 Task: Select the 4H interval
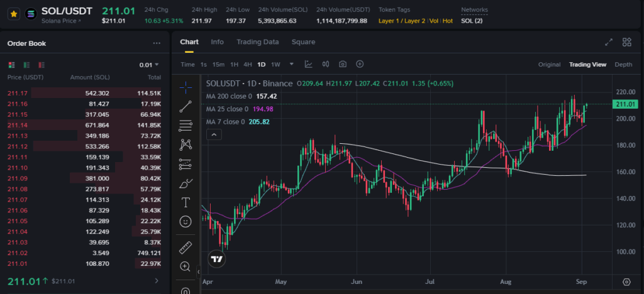[248, 64]
